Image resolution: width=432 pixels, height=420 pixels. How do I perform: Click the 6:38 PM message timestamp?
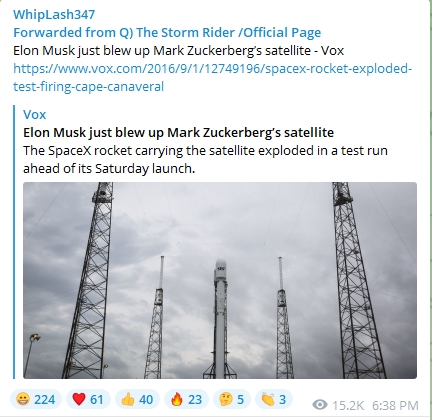pos(395,405)
